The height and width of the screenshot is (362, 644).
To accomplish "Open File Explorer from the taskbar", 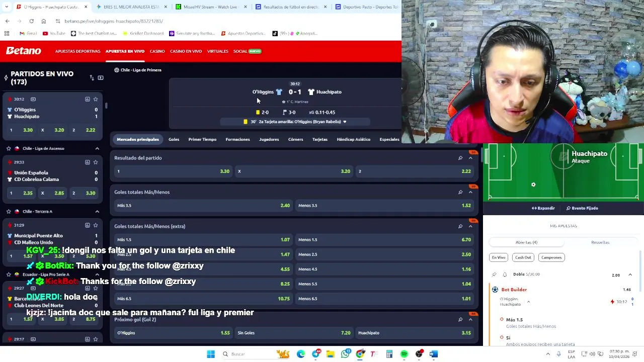I will (330, 354).
